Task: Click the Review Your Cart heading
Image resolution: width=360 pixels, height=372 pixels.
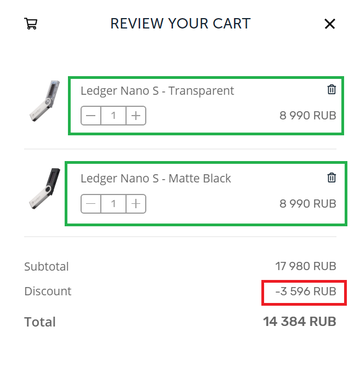Action: [180, 24]
